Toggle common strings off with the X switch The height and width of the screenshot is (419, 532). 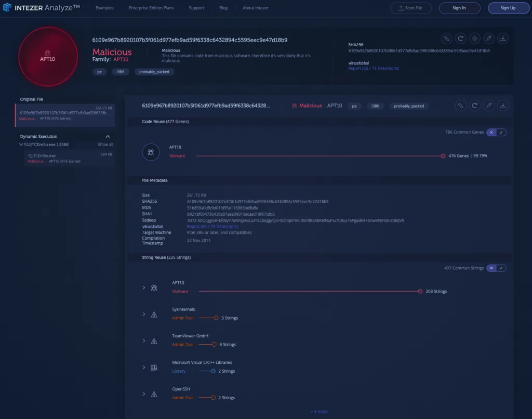491,268
